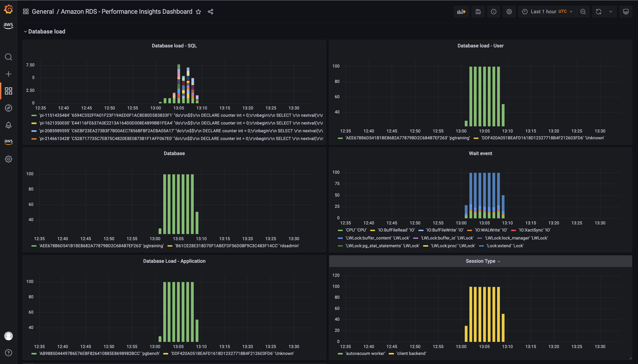This screenshot has height=364, width=638.
Task: Open dashboard insights info icon
Action: click(494, 12)
